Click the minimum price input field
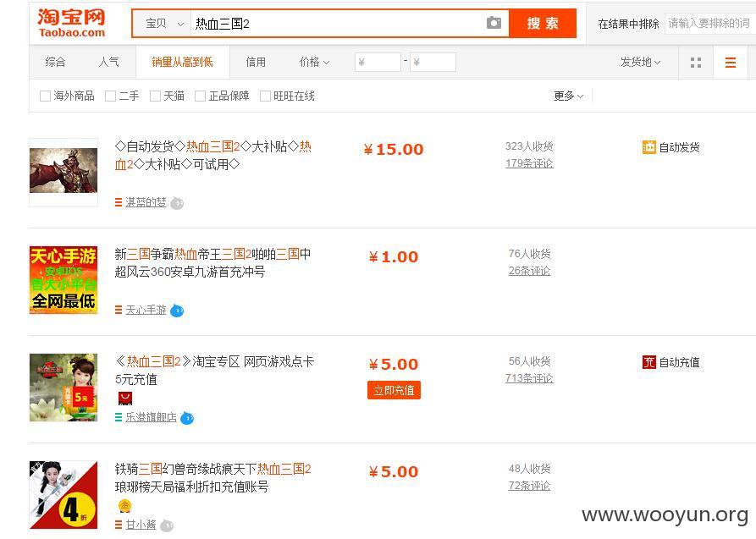The width and height of the screenshot is (756, 539). coord(378,63)
